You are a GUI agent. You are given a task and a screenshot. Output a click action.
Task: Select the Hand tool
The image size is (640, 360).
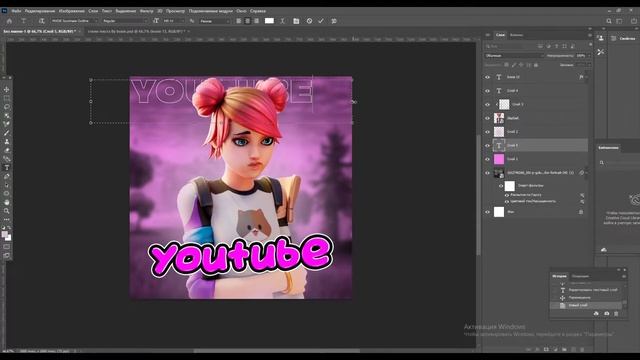click(x=7, y=202)
